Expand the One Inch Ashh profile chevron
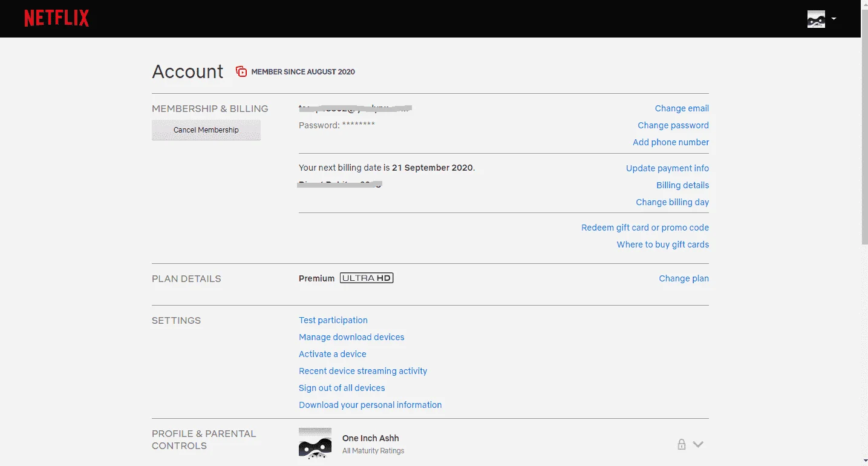 click(698, 444)
